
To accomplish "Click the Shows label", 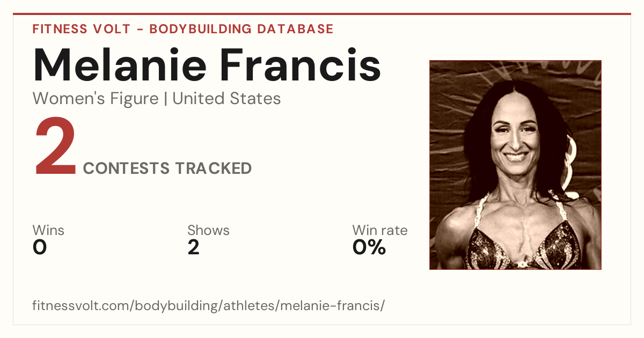I will (x=208, y=230).
